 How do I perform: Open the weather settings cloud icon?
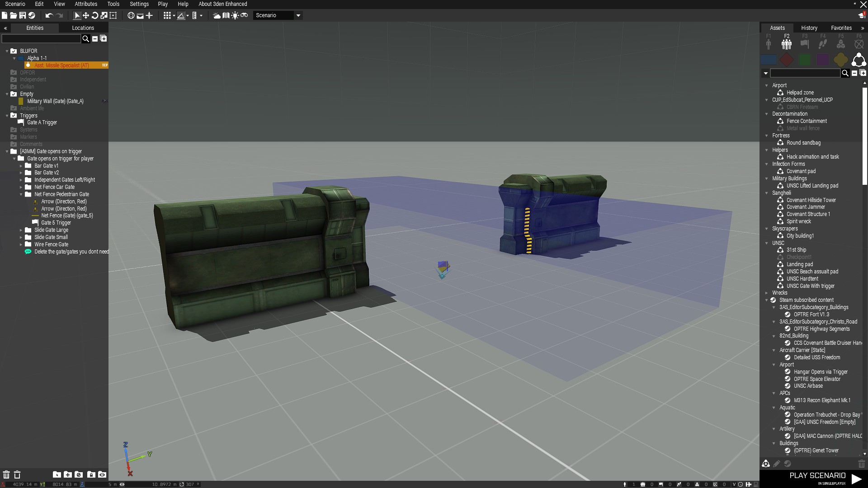[217, 15]
